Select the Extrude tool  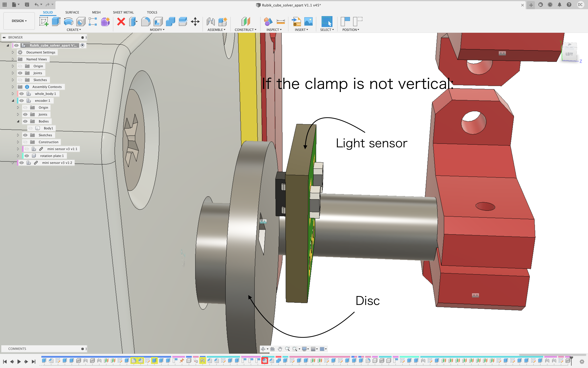56,21
